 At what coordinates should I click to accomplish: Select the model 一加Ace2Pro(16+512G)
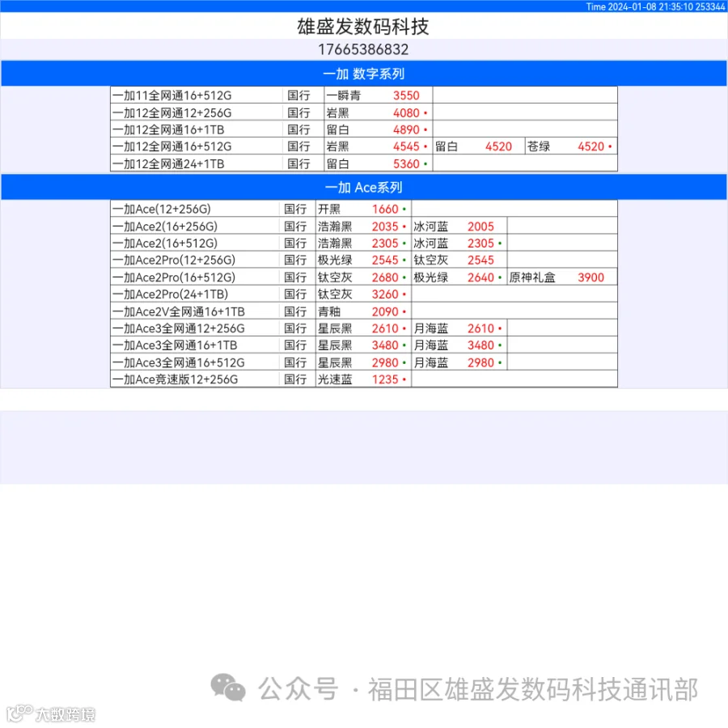click(174, 277)
